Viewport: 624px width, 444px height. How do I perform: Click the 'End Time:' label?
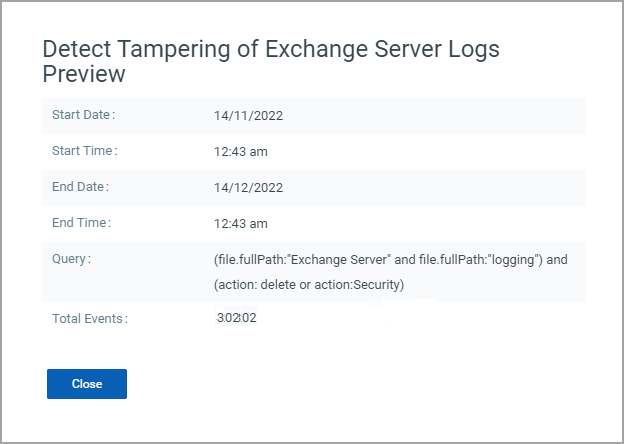tap(82, 223)
